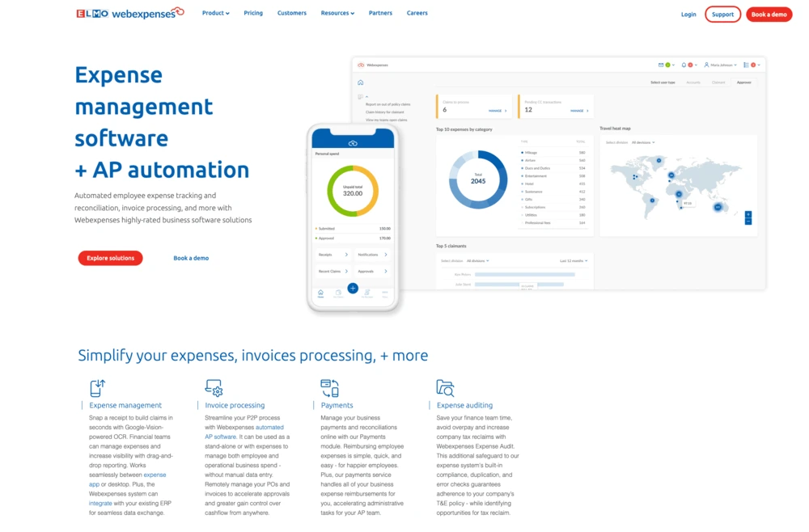Tap the claims icon in phone navigation
The height and width of the screenshot is (532, 809).
338,293
